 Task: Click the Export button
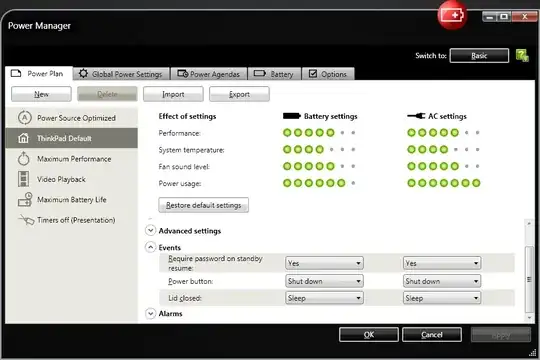[x=239, y=94]
